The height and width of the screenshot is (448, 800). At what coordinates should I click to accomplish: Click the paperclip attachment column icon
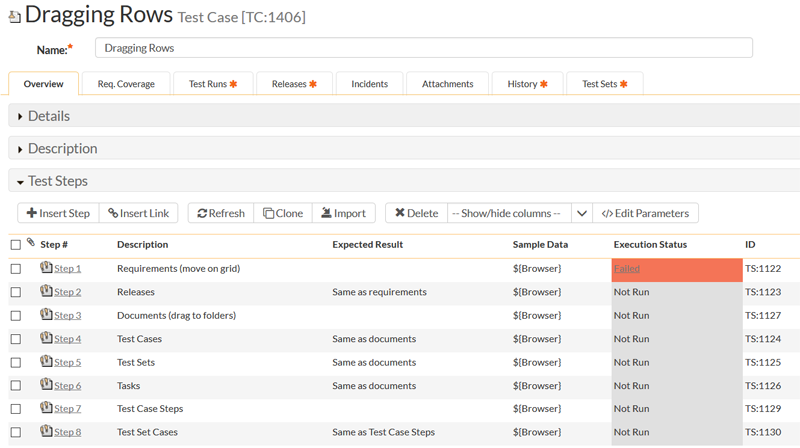pos(30,243)
